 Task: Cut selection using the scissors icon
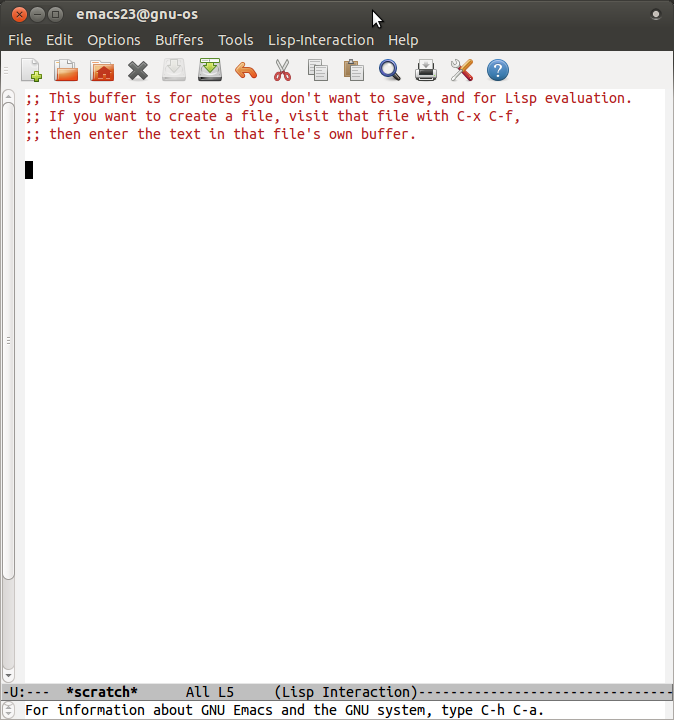[x=282, y=70]
